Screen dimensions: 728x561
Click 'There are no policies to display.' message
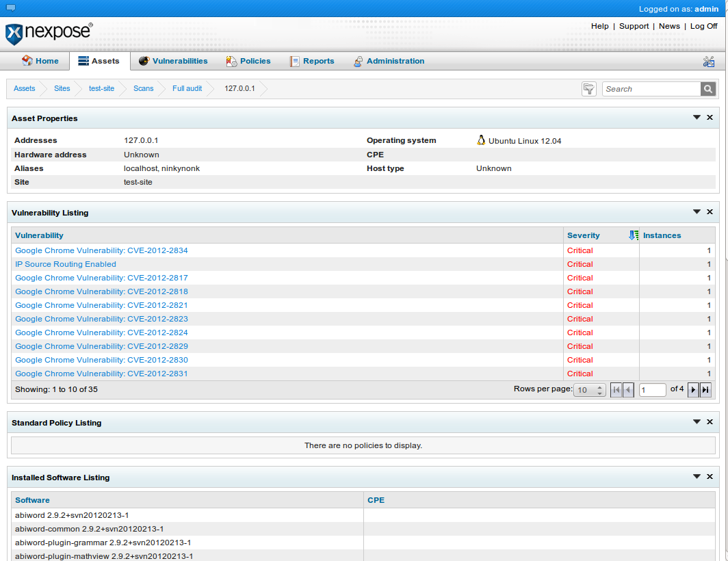point(363,445)
